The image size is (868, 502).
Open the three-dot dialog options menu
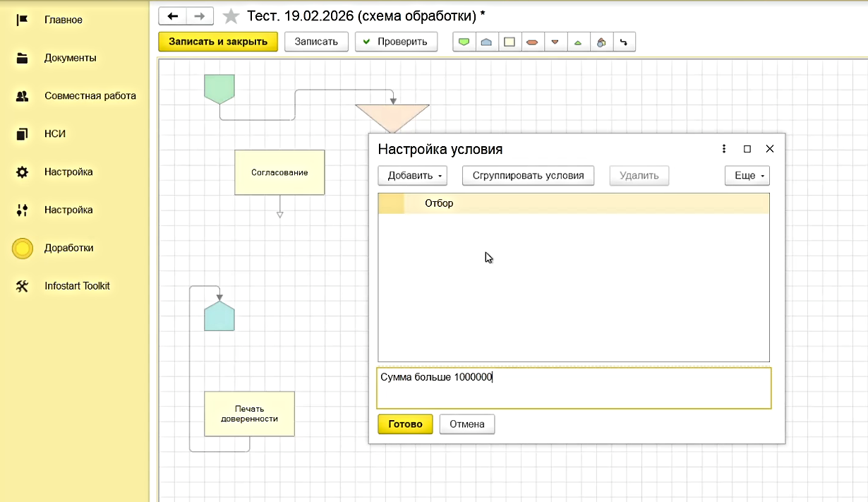point(724,149)
